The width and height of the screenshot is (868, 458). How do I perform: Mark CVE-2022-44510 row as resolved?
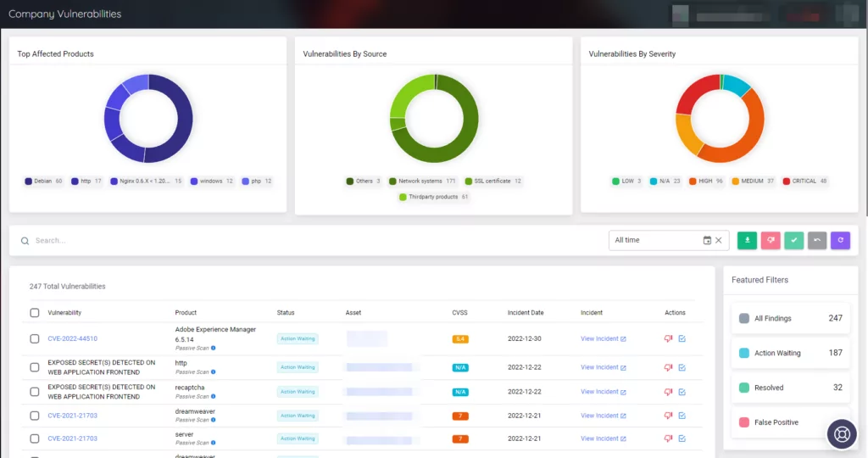coord(682,338)
